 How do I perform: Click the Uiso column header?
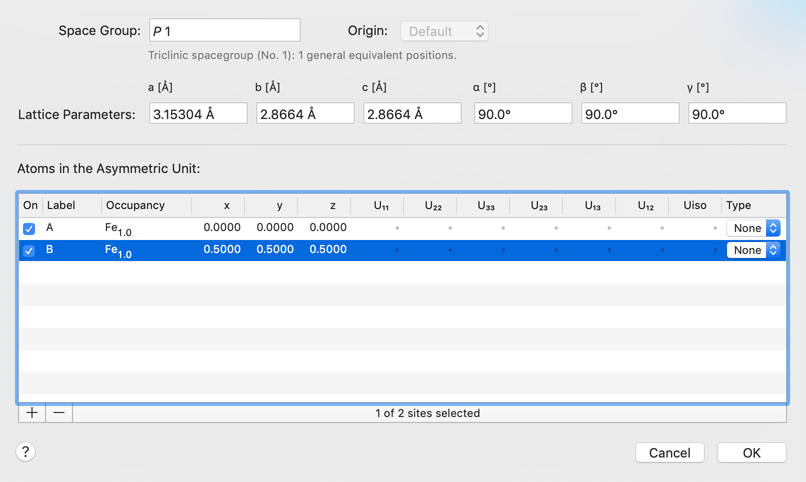pos(695,205)
